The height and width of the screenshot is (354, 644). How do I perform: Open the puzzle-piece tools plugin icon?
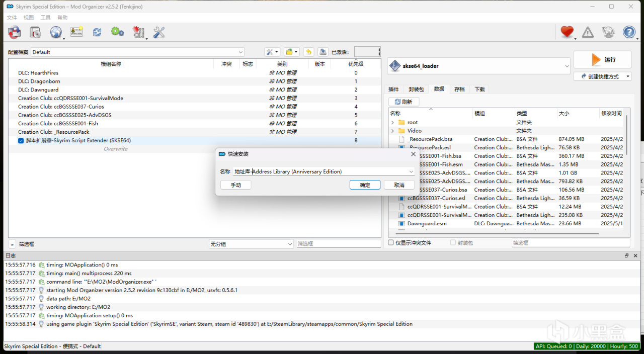tap(138, 32)
